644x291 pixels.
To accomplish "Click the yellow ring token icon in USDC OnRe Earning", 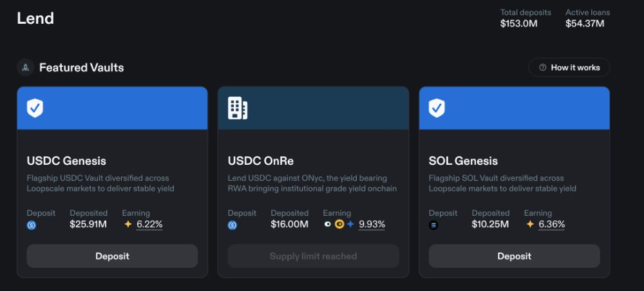I will (339, 225).
